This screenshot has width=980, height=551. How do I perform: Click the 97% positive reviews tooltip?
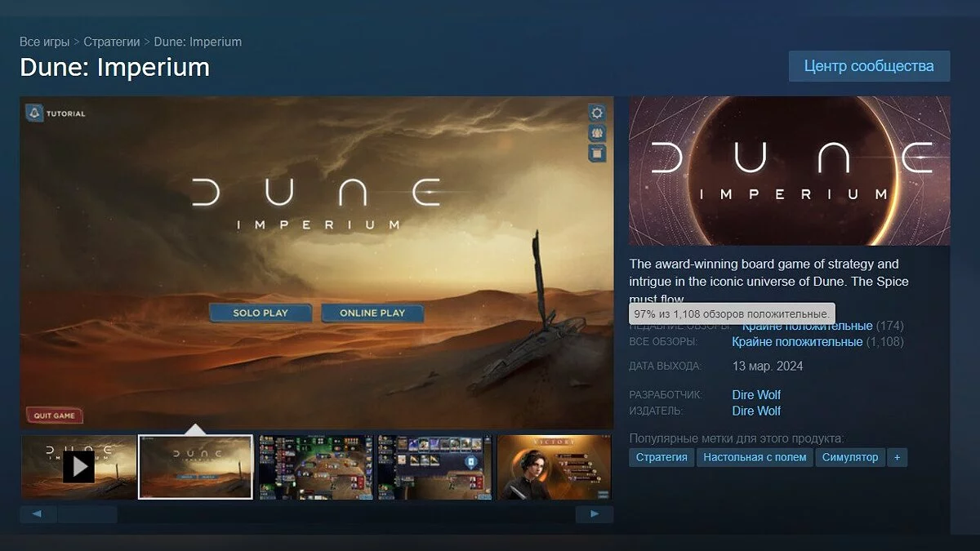point(732,313)
